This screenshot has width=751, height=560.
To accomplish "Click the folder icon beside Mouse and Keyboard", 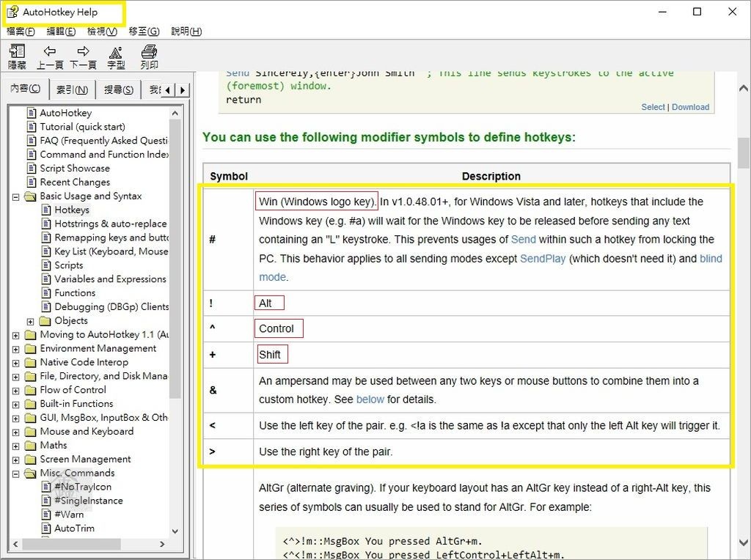I will click(31, 432).
